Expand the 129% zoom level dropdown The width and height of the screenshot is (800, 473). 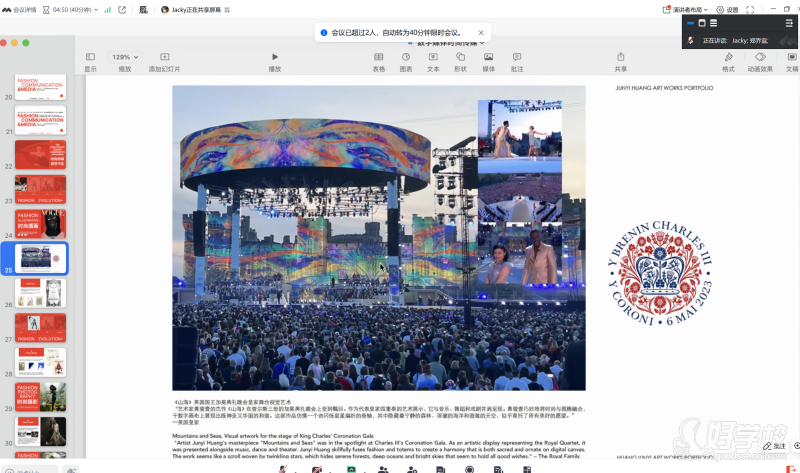point(125,57)
